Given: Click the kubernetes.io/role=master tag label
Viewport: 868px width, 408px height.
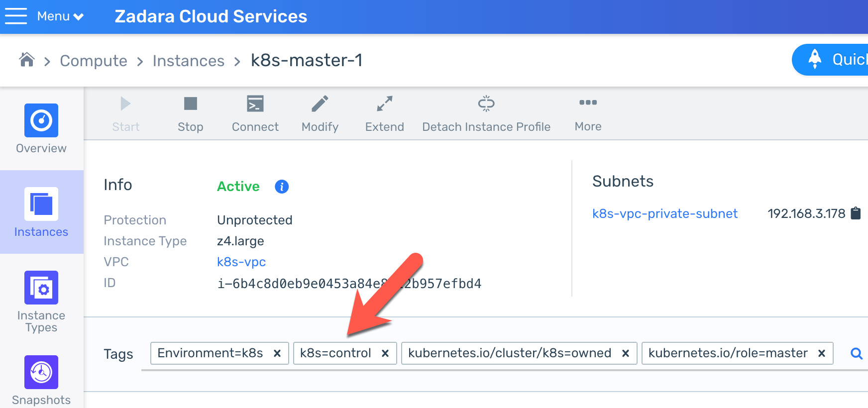Looking at the screenshot, I should (728, 353).
